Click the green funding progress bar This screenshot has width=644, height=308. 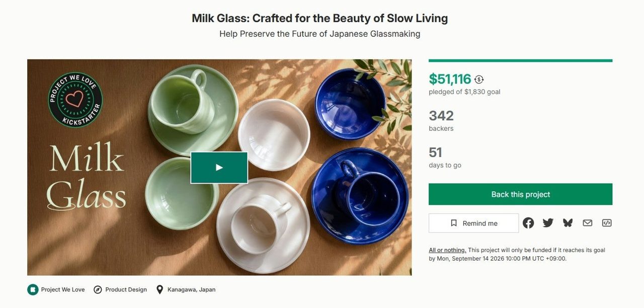520,61
